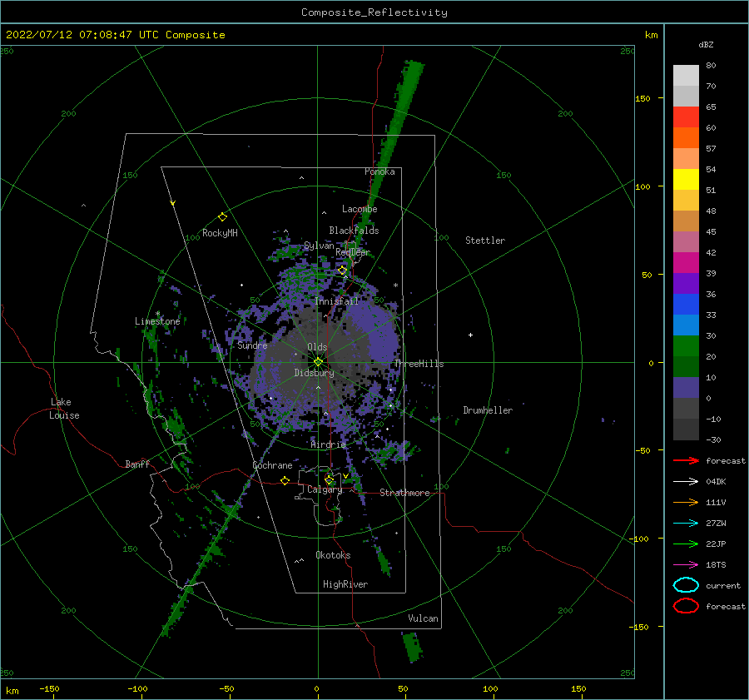Click the white 04DK arrow legend icon
This screenshot has height=700, width=749.
point(686,482)
